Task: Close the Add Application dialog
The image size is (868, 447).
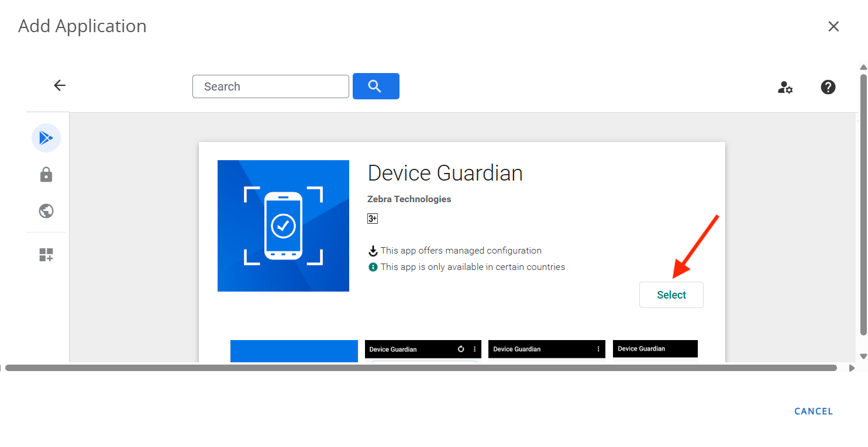Action: tap(833, 26)
